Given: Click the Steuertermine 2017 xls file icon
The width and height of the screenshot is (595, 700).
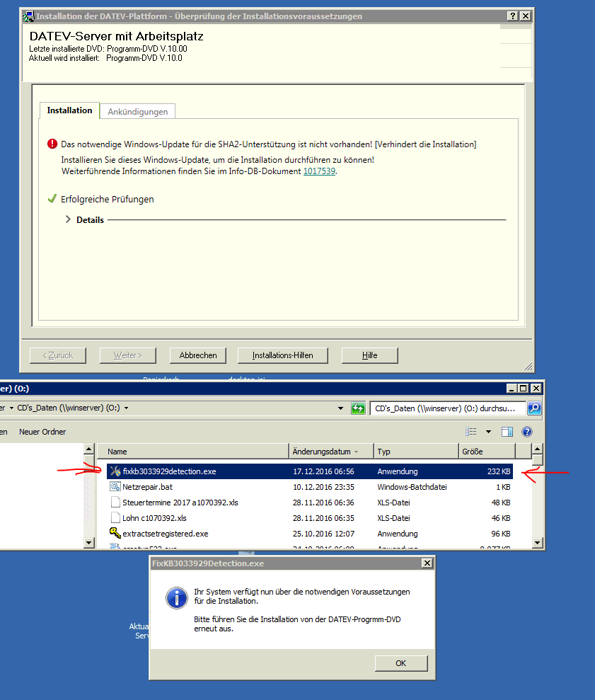Looking at the screenshot, I should [115, 503].
